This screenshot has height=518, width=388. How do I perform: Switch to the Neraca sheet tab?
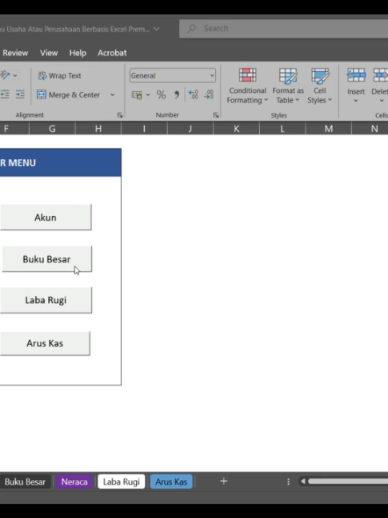pos(74,482)
